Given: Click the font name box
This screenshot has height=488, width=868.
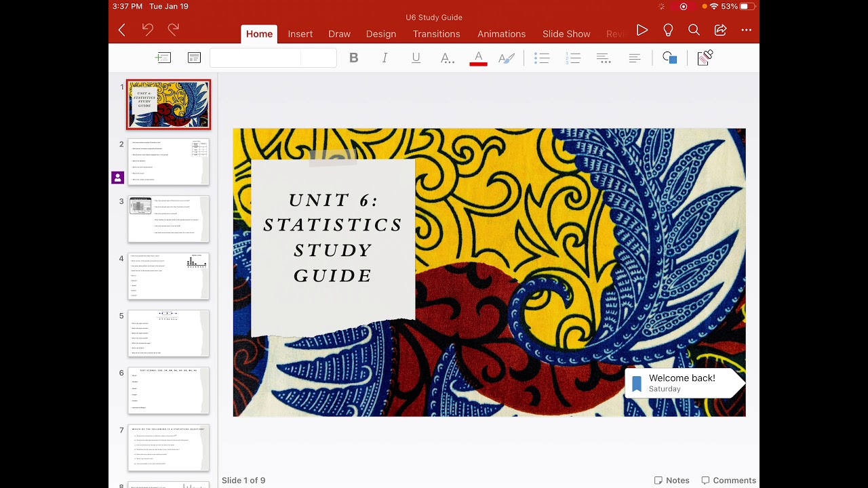Looking at the screenshot, I should [255, 58].
